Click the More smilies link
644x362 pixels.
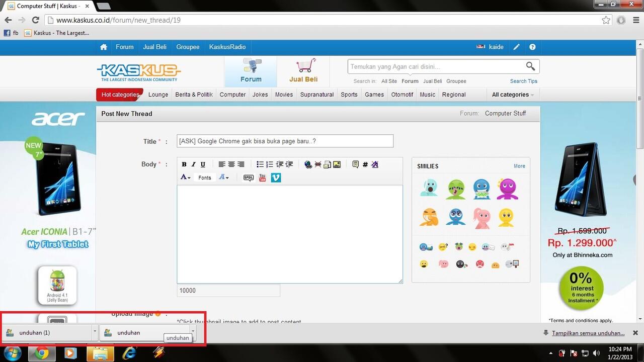pos(519,166)
